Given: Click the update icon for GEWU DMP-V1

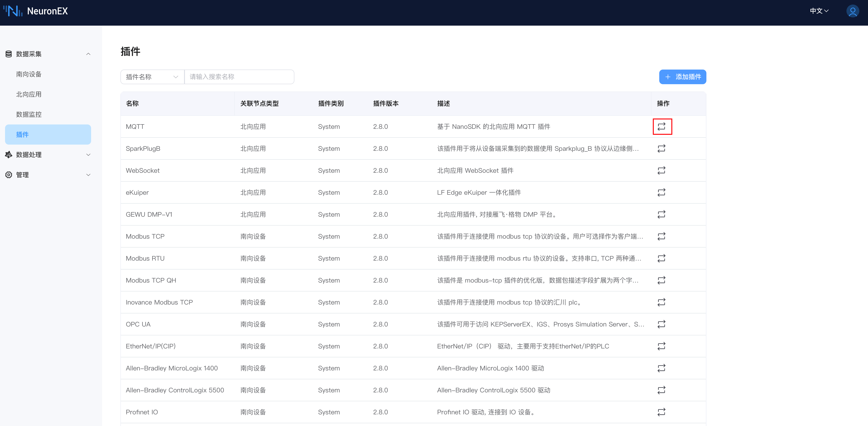Looking at the screenshot, I should 661,215.
